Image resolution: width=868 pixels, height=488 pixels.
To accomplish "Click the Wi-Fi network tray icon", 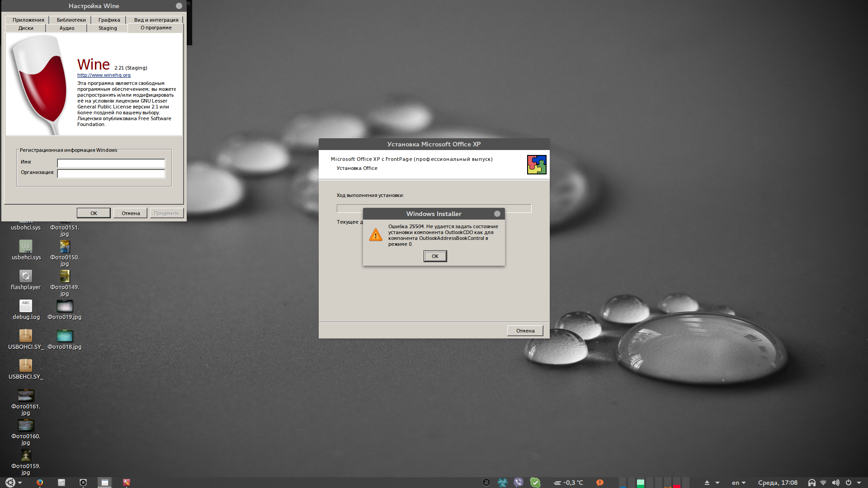I will (x=823, y=483).
